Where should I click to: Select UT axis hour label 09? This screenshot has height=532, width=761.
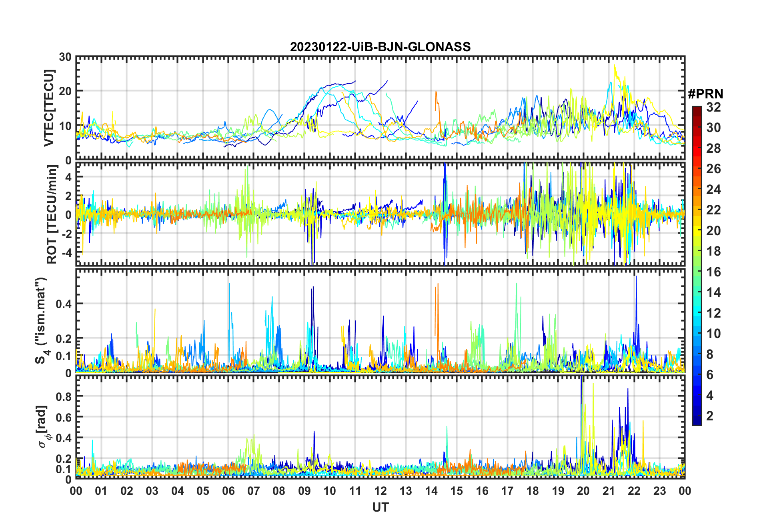(304, 491)
